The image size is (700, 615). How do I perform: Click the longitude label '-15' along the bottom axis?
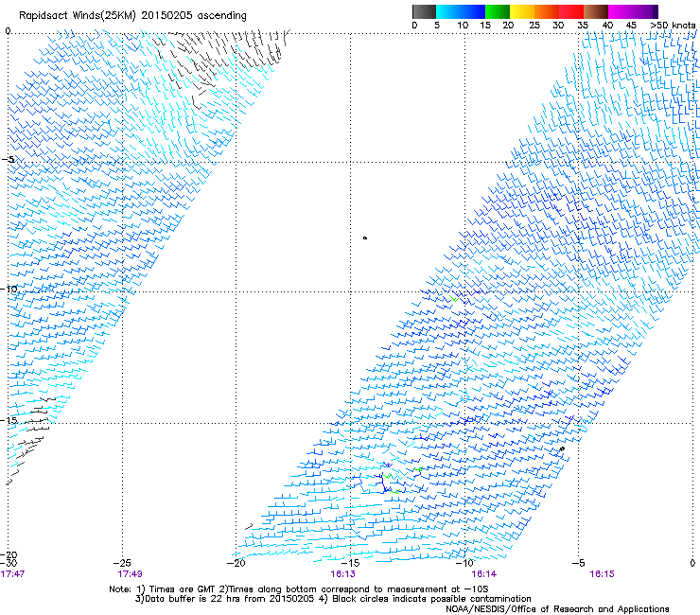tap(350, 563)
